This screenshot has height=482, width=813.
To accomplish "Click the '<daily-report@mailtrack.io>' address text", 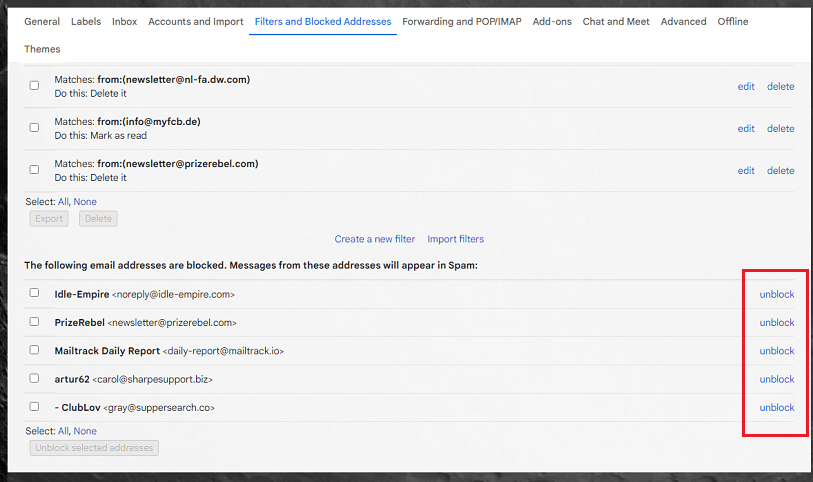I will tap(223, 351).
